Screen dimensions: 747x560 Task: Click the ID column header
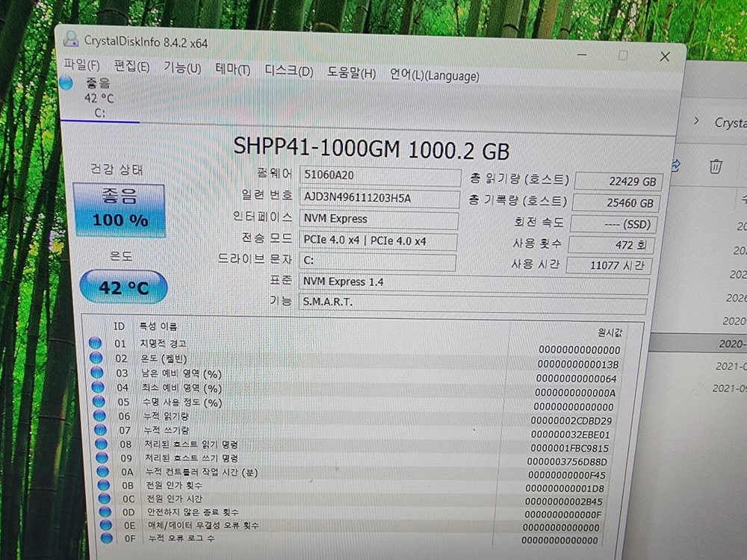[x=119, y=326]
